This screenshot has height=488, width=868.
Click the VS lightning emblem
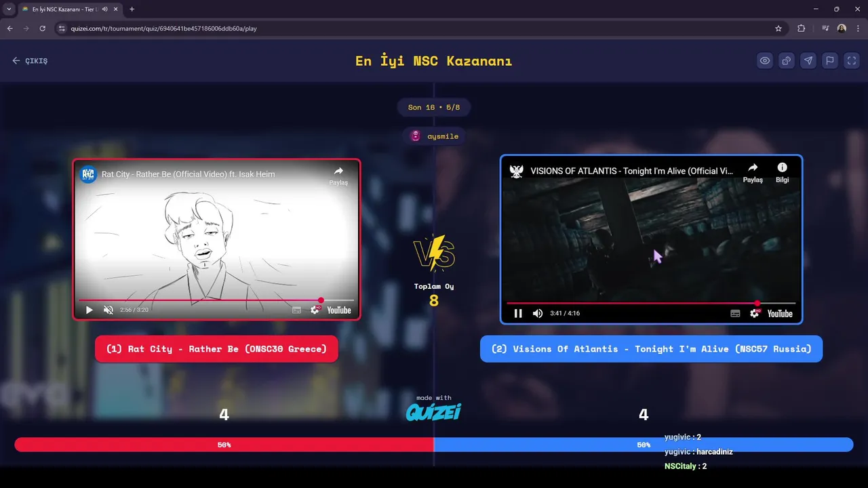(x=434, y=252)
